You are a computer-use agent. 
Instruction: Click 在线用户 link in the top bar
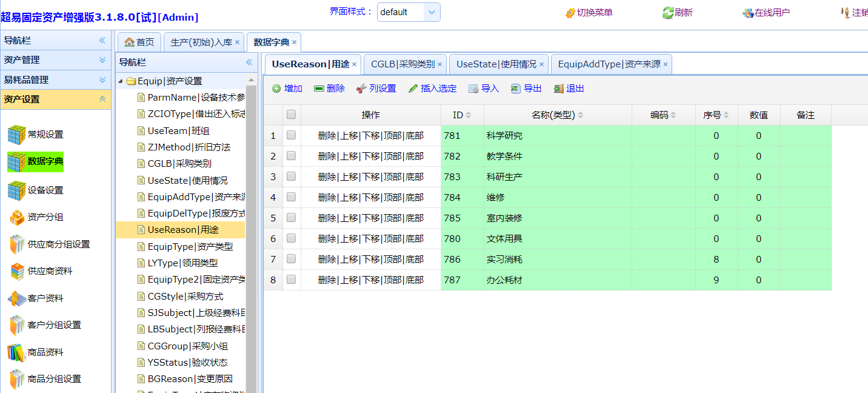click(766, 12)
